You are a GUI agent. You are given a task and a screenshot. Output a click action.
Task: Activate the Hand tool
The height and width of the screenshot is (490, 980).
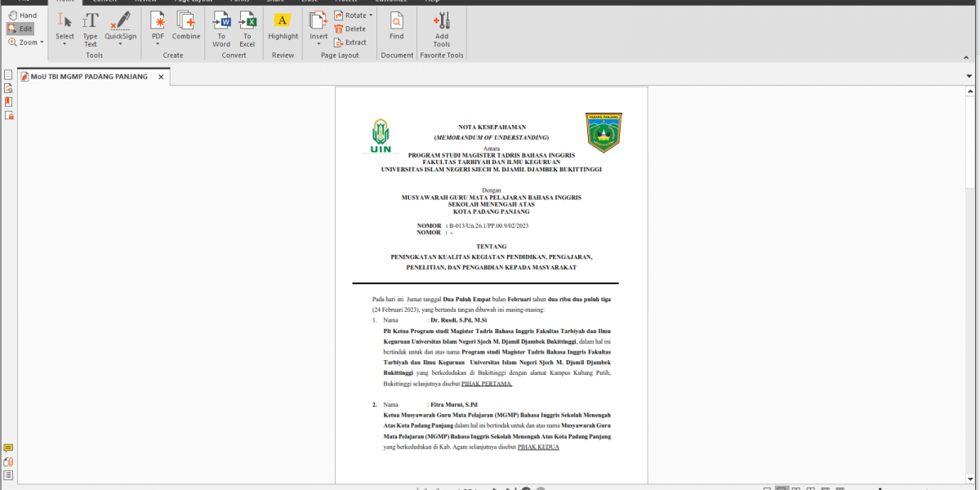pos(22,16)
